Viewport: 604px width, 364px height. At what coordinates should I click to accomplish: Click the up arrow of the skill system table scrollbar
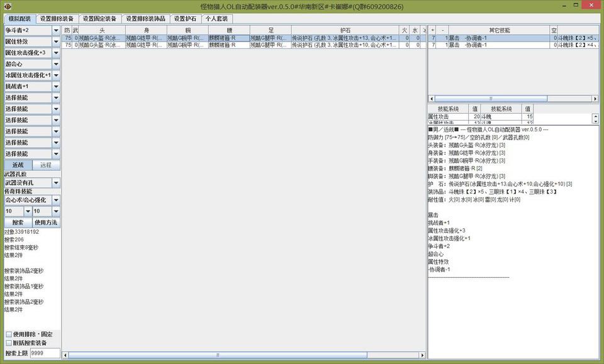pos(596,116)
